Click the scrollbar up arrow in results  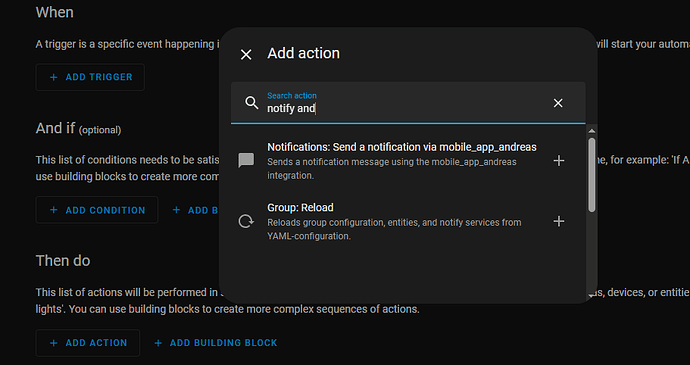tap(592, 131)
